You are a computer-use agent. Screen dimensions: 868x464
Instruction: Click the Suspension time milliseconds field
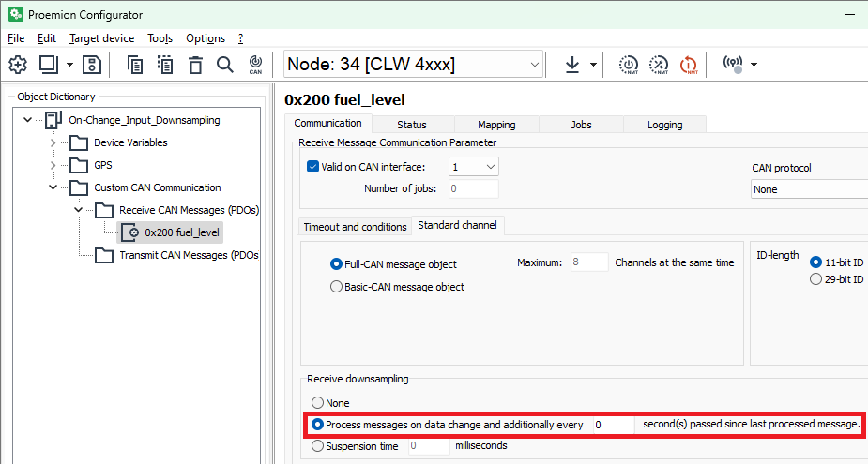(x=428, y=446)
